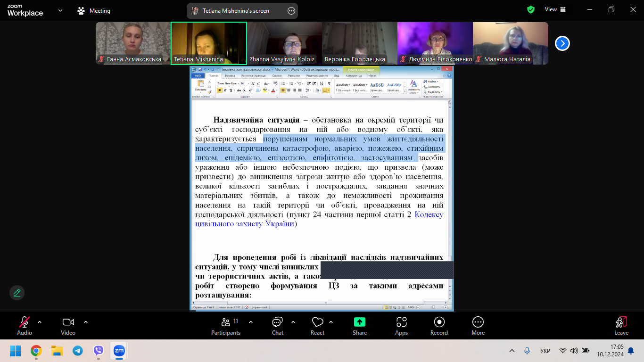The height and width of the screenshot is (362, 644).
Task: Click proofing check icon in Word status bar
Action: click(247, 307)
